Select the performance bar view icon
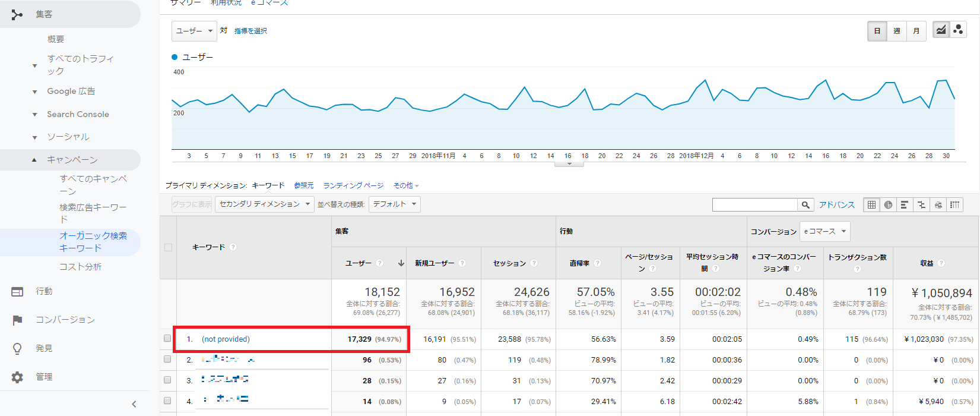The image size is (980, 416). 905,205
